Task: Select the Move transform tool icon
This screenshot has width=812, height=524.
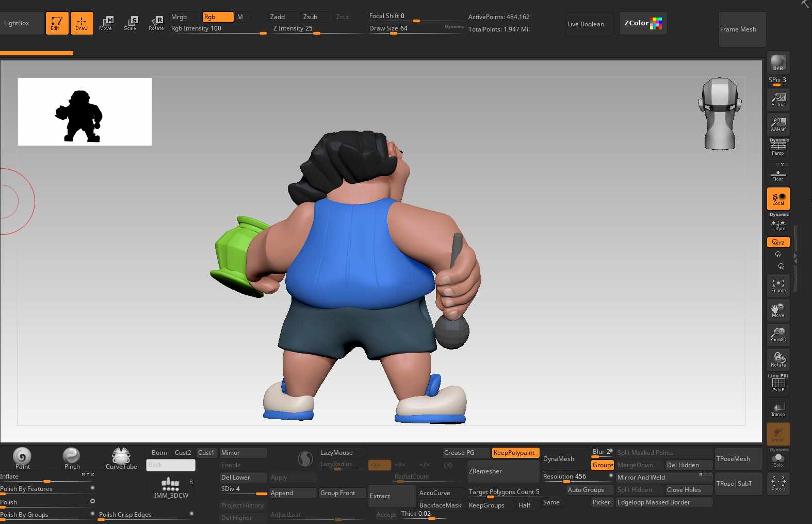Action: pos(106,23)
